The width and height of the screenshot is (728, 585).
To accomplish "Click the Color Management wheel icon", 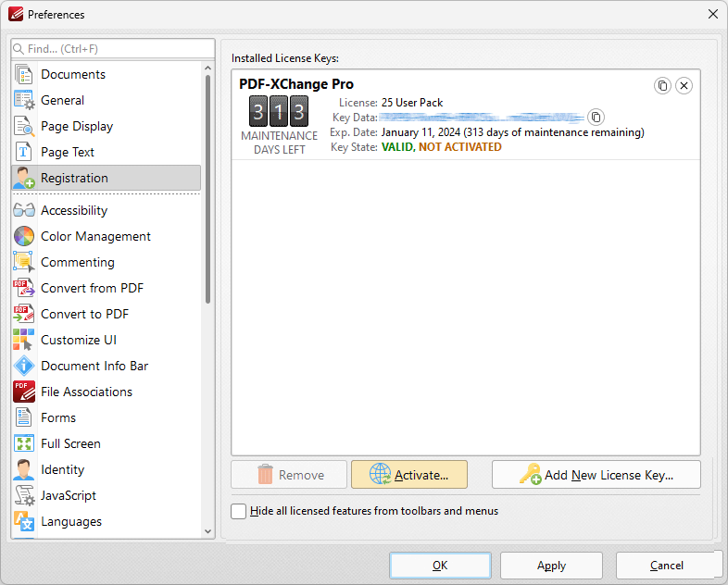I will [24, 236].
